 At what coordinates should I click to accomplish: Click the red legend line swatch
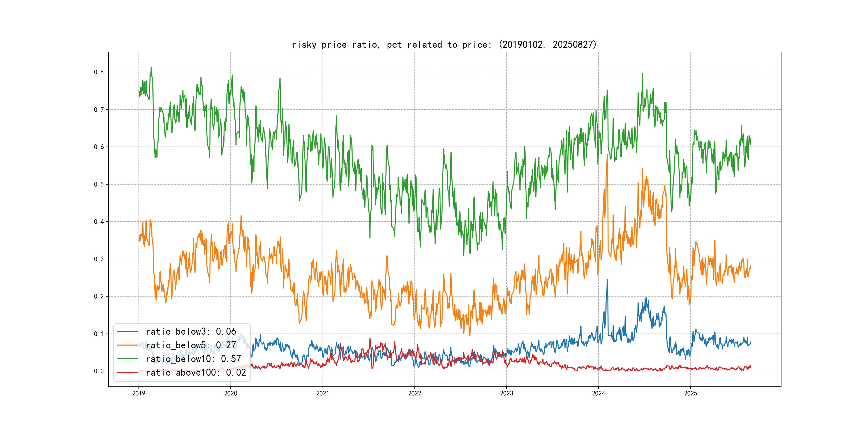[127, 372]
